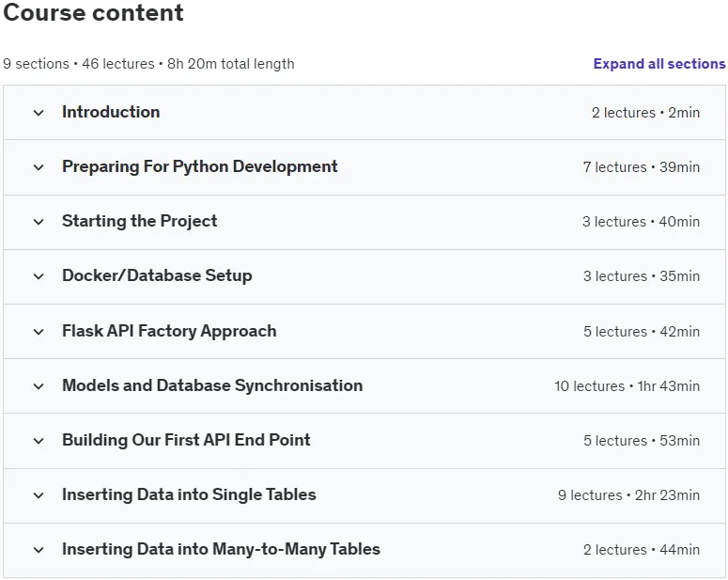Click the chevron beside Starting the Project

click(39, 222)
